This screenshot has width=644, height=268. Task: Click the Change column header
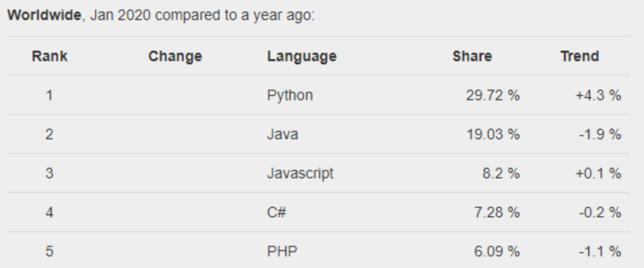point(175,57)
